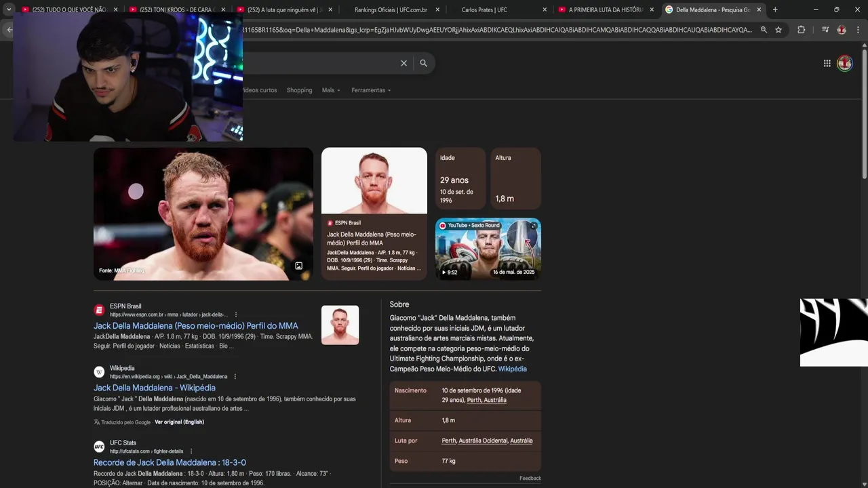Open the Vídeos curtos filter
This screenshot has width=868, height=488.
pyautogui.click(x=260, y=90)
